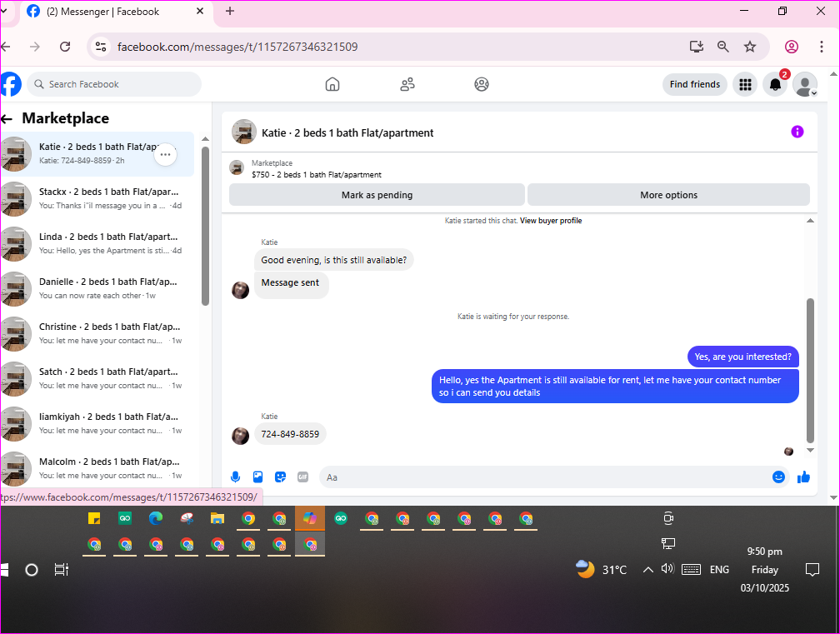Click the chat messages scrollbar
This screenshot has height=634, width=840.
[x=810, y=370]
